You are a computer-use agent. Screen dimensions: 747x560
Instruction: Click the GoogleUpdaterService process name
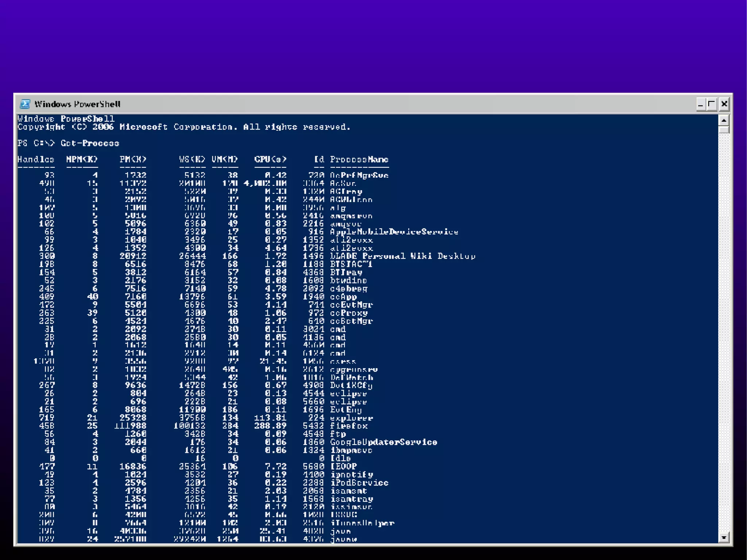click(x=383, y=442)
